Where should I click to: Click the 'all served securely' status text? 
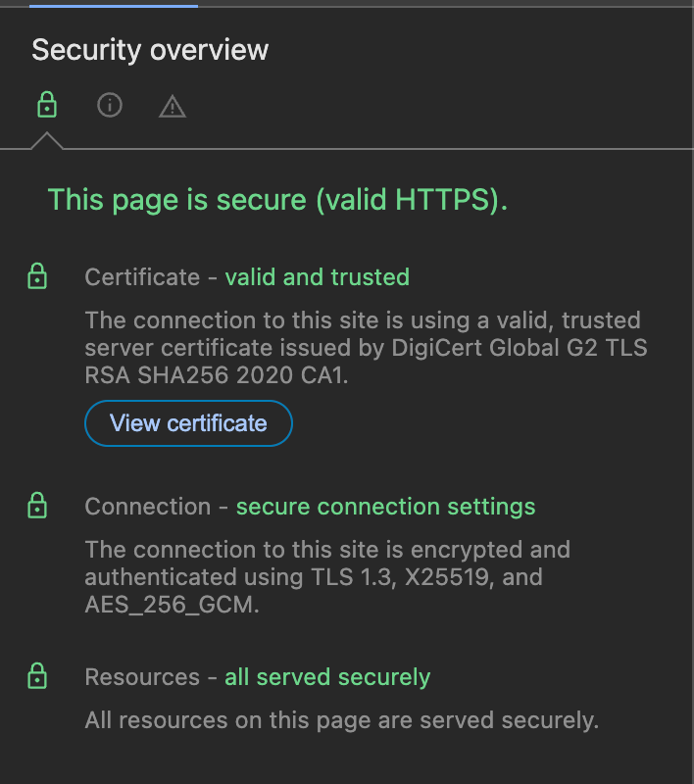[327, 677]
